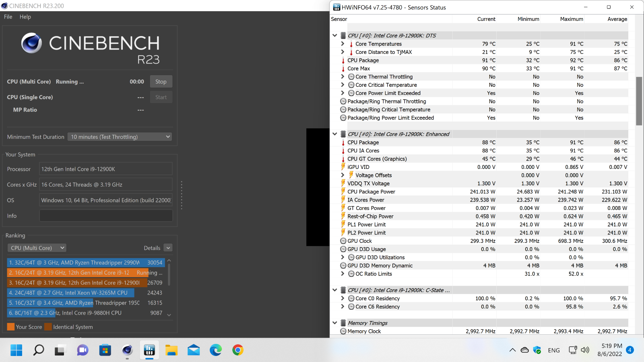
Task: Click the disabled Single Core Start button
Action: (161, 97)
